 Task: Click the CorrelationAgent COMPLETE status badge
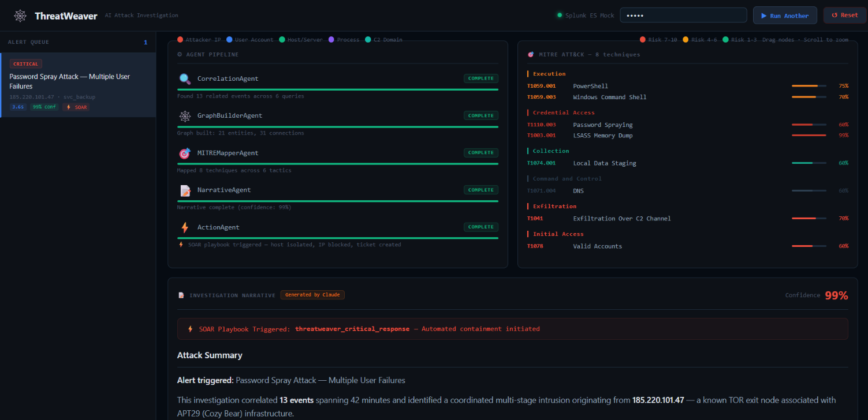[481, 78]
